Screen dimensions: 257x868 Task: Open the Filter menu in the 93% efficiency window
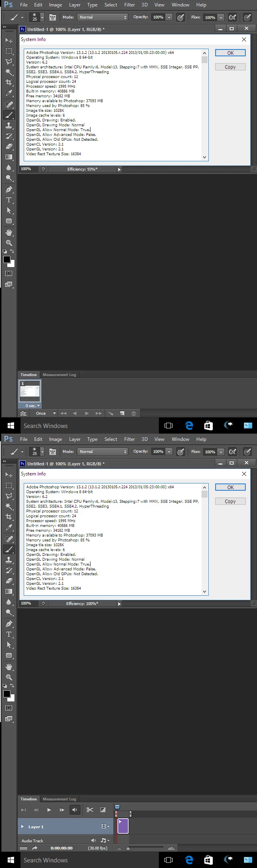pos(130,5)
